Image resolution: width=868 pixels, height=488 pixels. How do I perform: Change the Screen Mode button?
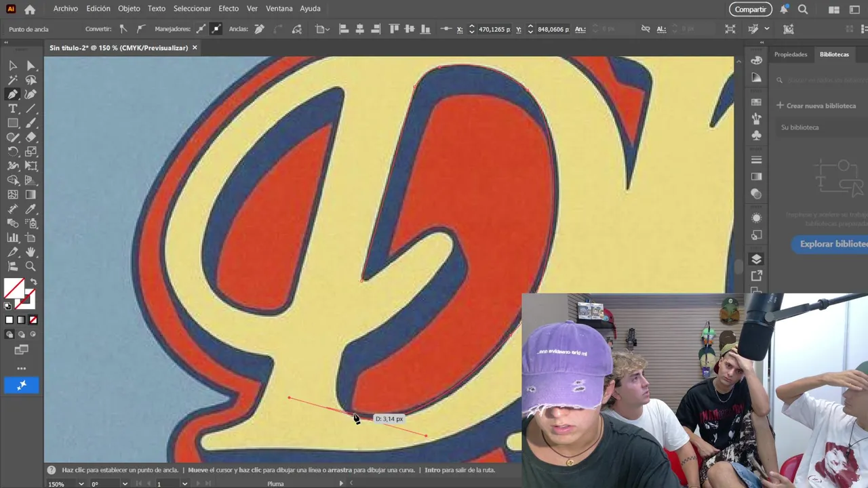point(22,350)
